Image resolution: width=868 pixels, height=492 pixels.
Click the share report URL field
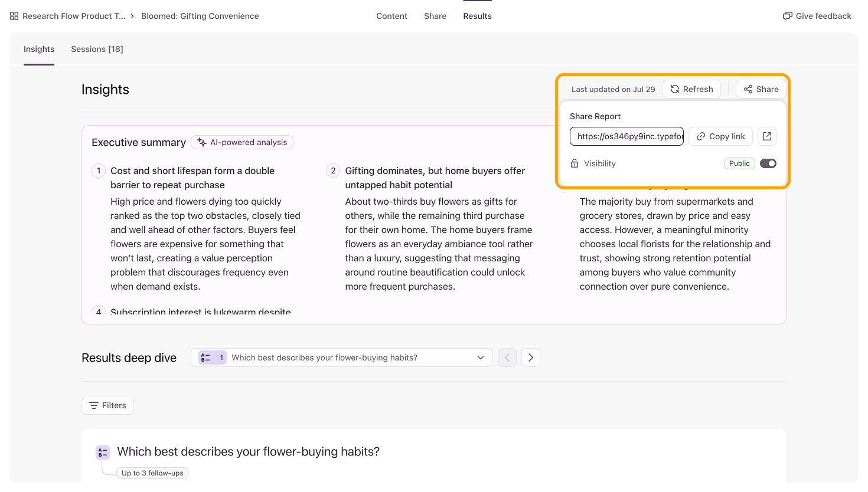coord(626,136)
